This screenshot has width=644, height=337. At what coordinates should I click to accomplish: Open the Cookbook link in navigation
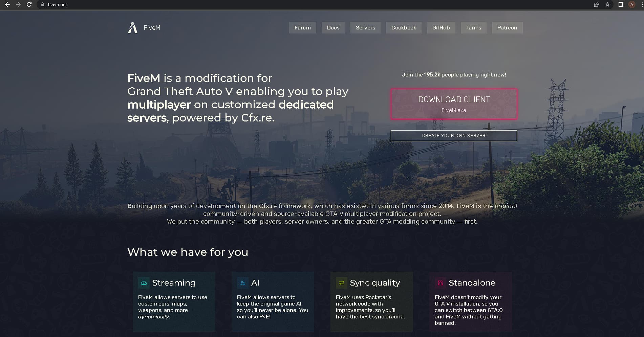pyautogui.click(x=403, y=28)
